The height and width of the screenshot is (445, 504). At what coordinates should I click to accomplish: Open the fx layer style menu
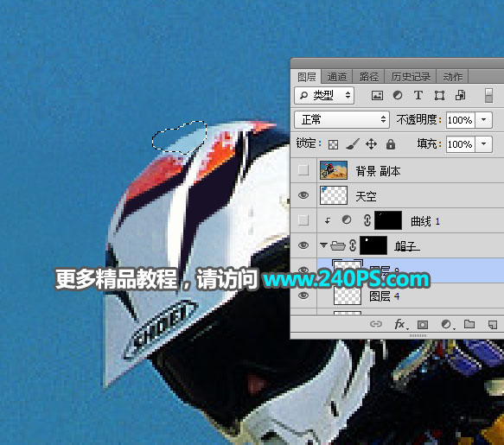tap(400, 324)
